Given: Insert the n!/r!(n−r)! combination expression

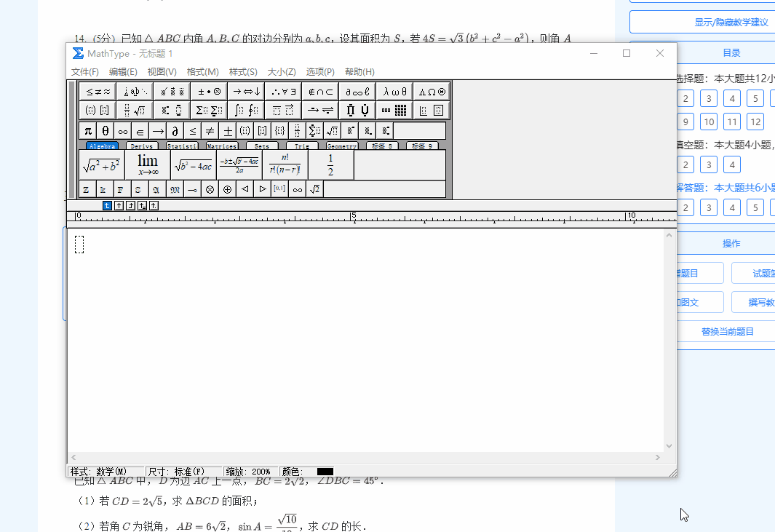Looking at the screenshot, I should click(x=285, y=165).
